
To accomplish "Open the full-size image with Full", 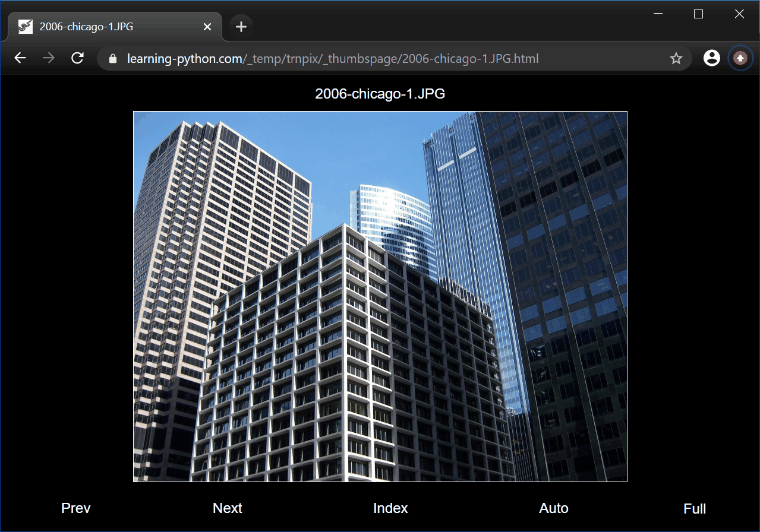I will 695,509.
